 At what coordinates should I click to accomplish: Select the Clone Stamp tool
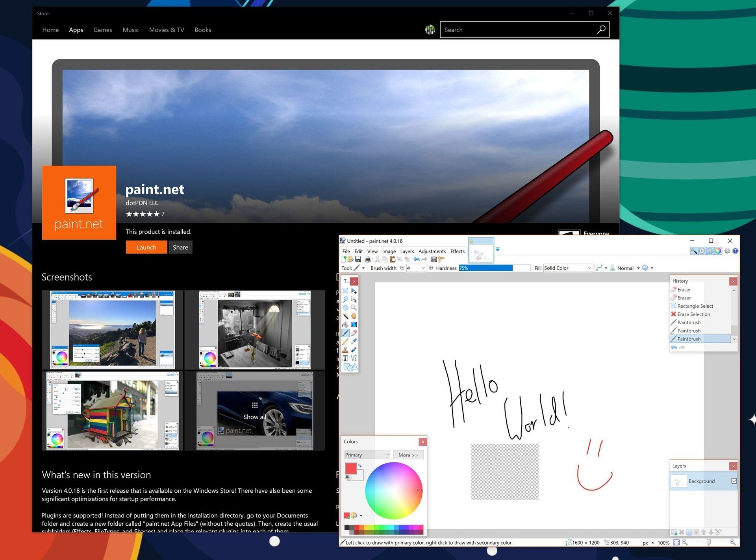(x=346, y=349)
